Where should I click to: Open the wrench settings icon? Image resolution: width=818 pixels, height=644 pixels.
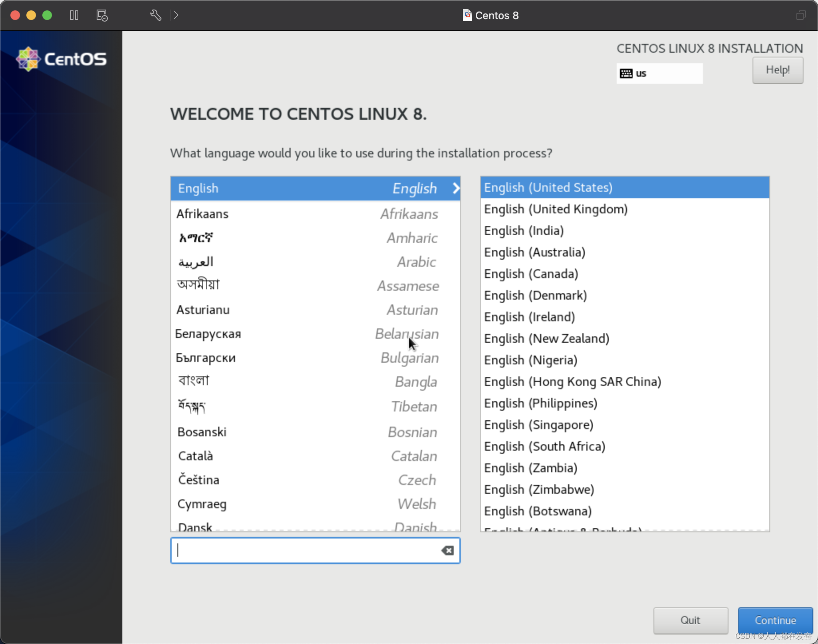(155, 15)
